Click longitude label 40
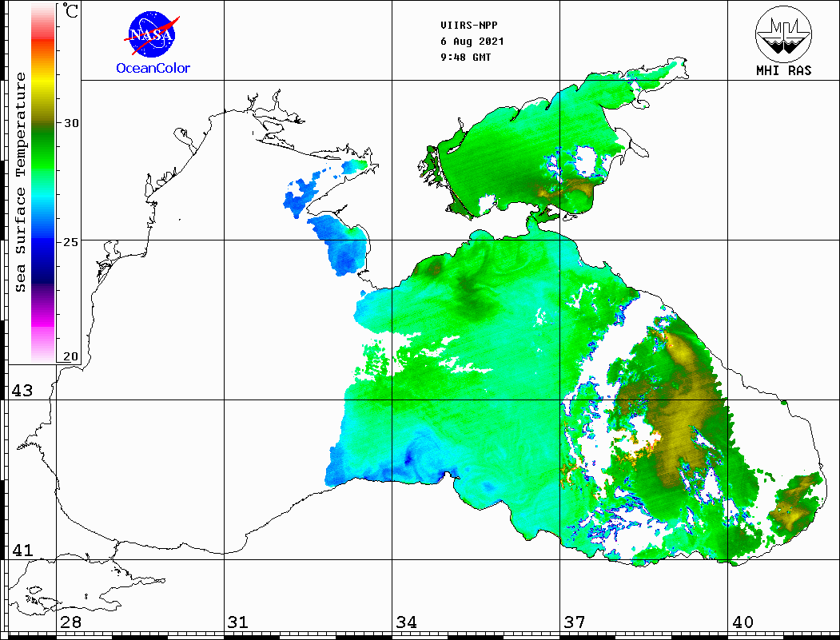This screenshot has width=840, height=640. (x=742, y=622)
